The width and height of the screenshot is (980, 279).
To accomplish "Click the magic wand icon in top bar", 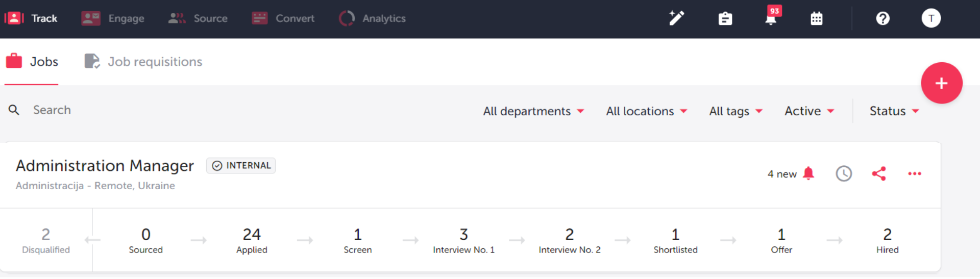I will (676, 18).
